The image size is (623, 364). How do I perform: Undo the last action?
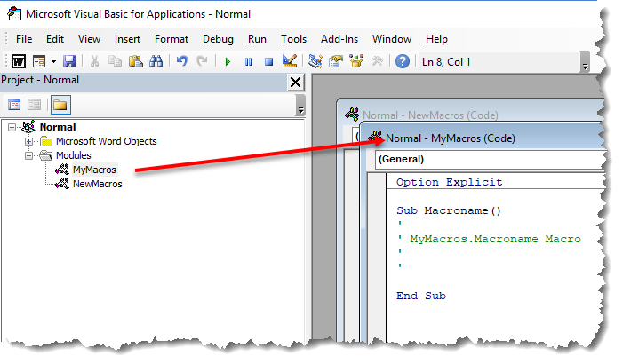point(182,61)
